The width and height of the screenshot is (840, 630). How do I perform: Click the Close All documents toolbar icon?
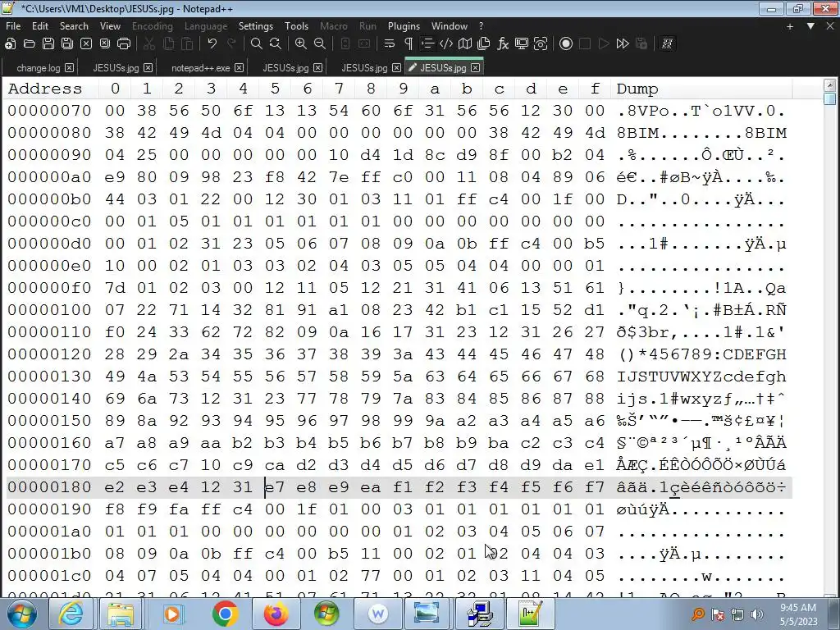(105, 44)
